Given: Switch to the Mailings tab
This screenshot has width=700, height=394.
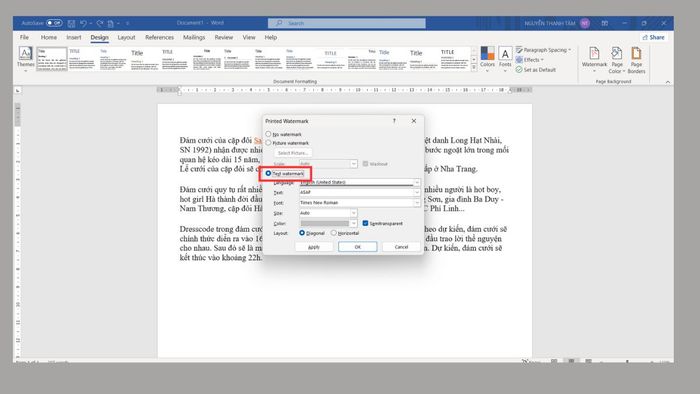Looking at the screenshot, I should coord(194,37).
